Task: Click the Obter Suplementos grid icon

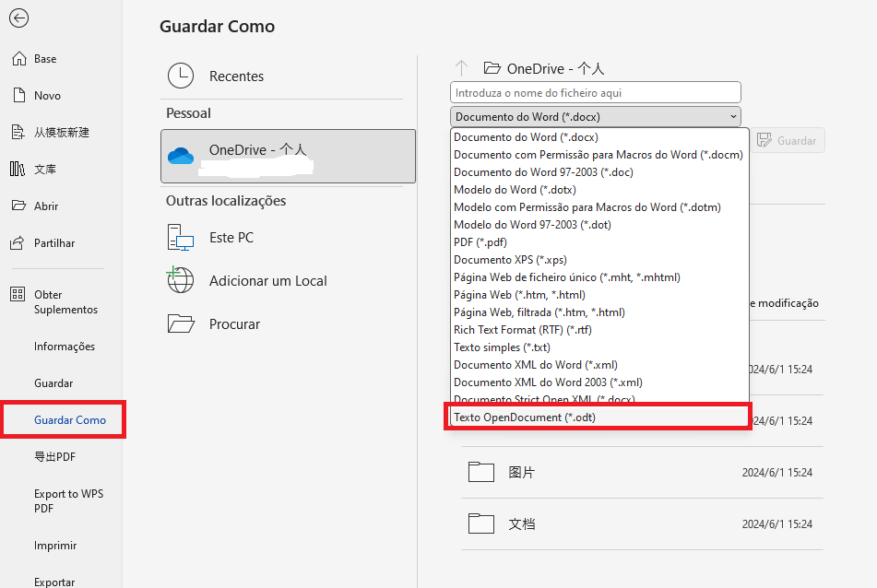Action: tap(18, 294)
